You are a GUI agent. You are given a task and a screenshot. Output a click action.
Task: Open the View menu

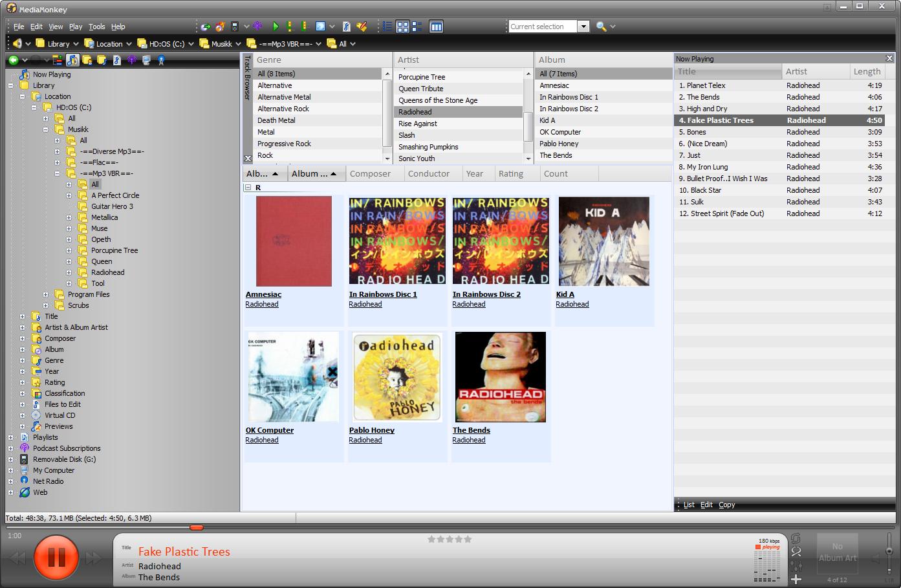tap(56, 27)
